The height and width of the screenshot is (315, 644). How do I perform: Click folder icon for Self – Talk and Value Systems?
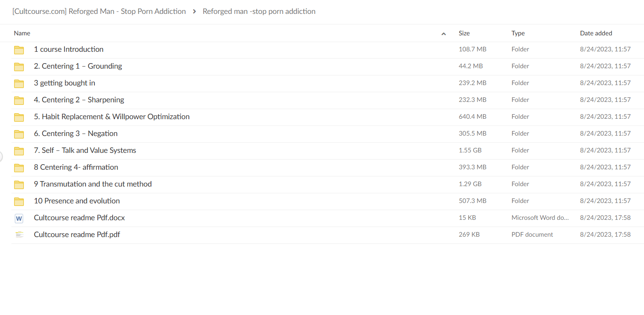click(19, 151)
